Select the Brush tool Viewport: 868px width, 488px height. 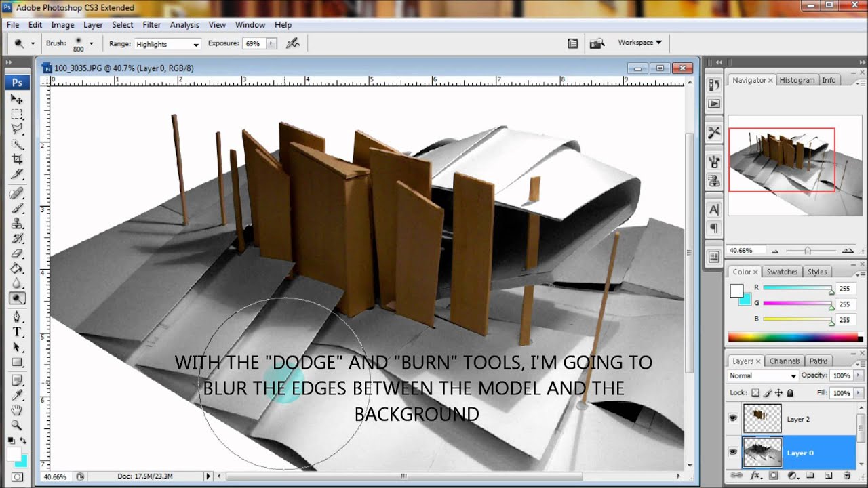(17, 209)
